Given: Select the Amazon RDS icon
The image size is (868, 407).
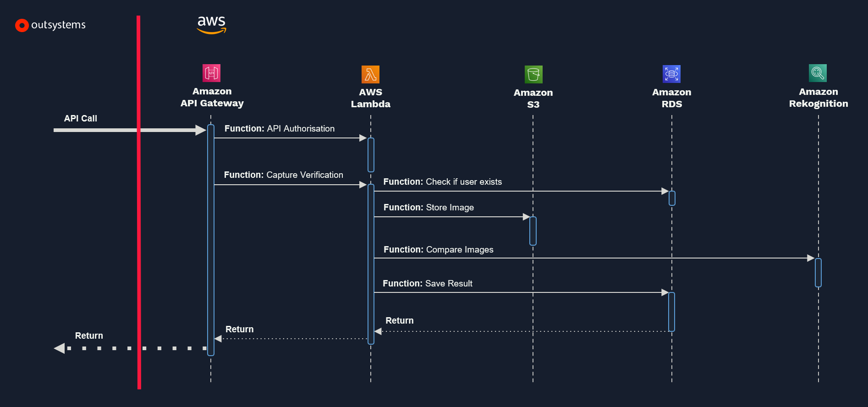Looking at the screenshot, I should tap(672, 74).
